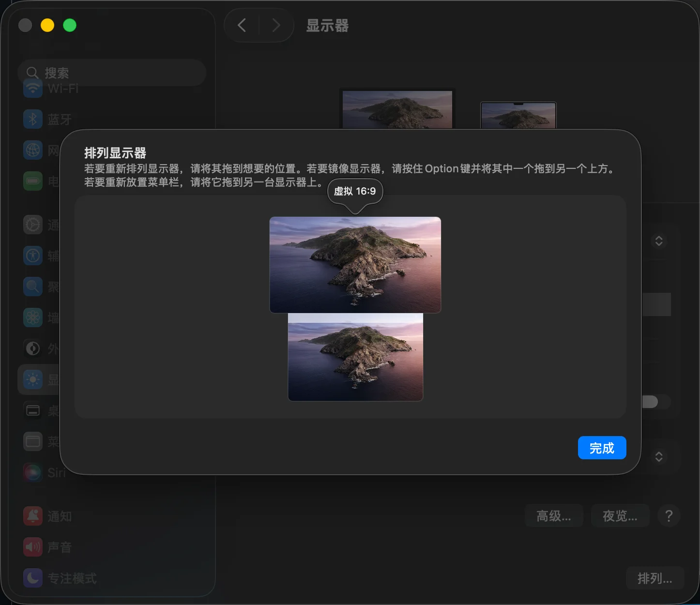Viewport: 700px width, 605px height.
Task: Open the 高级... advanced options
Action: [554, 516]
